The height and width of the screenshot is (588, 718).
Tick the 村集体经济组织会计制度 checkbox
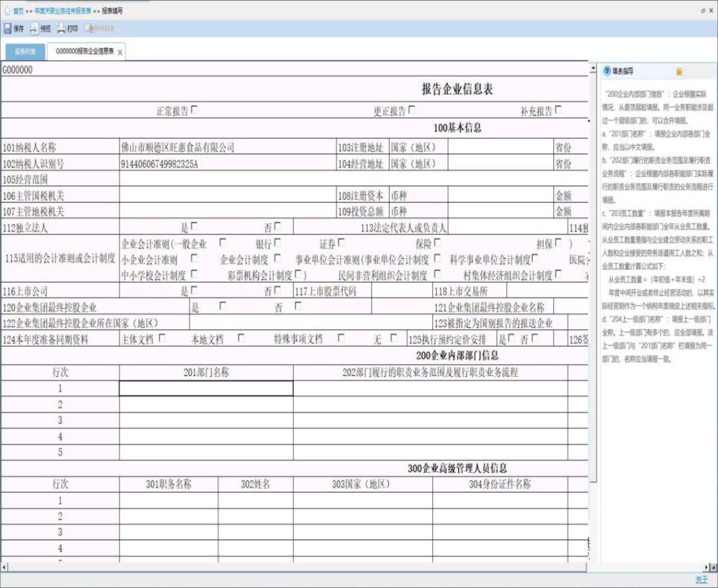pyautogui.click(x=558, y=274)
